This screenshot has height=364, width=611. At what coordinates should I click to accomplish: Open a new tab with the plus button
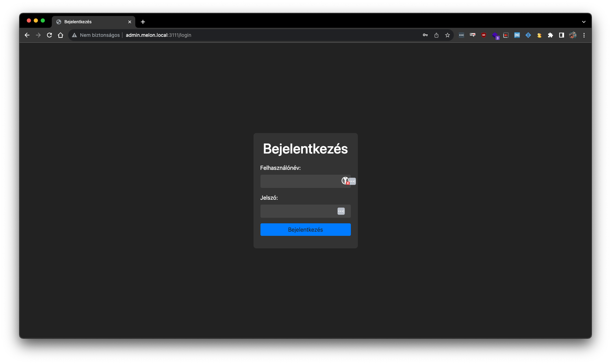click(143, 22)
